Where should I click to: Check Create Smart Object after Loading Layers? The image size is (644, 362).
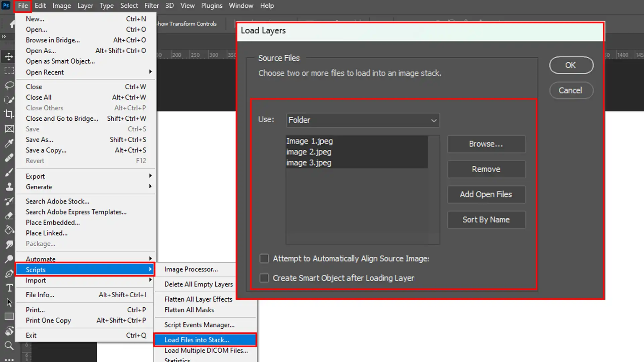pyautogui.click(x=264, y=278)
